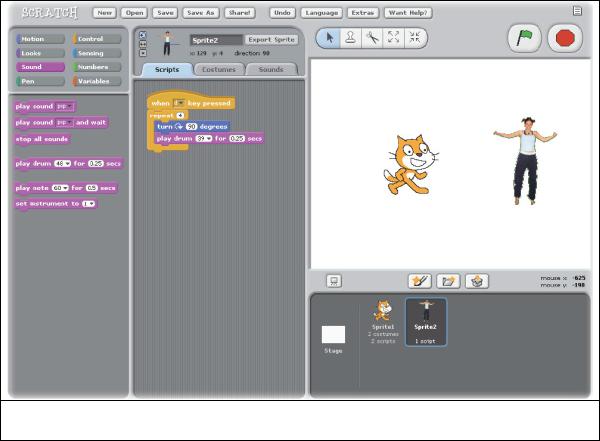600x441 pixels.
Task: Select the scissors delete tool
Action: tap(372, 38)
